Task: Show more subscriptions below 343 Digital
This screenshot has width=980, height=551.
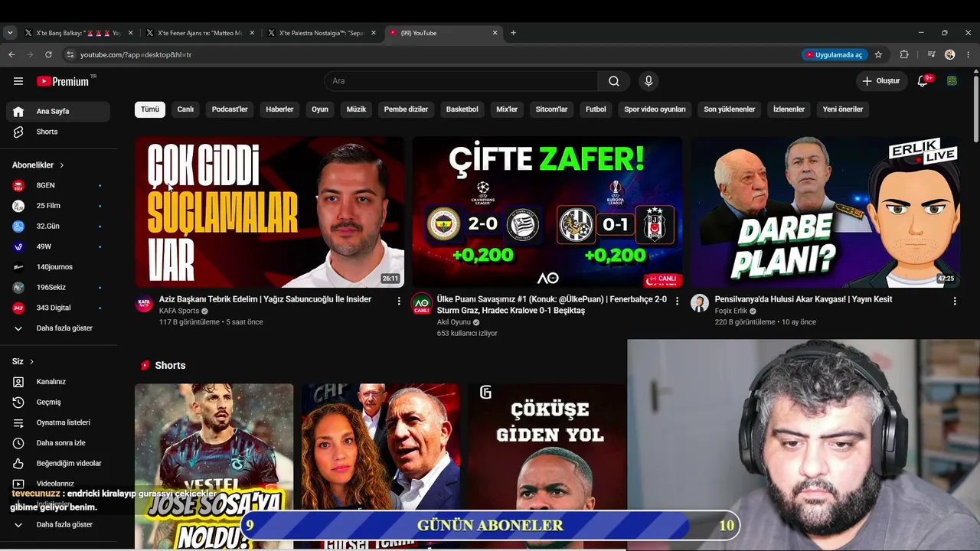Action: [58, 328]
